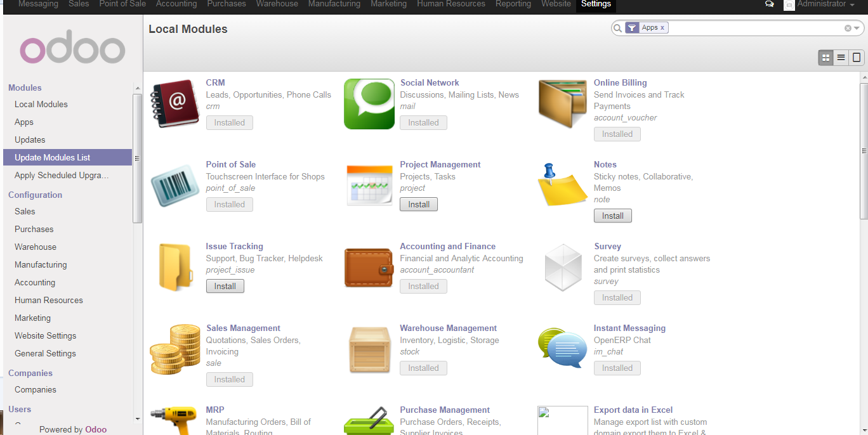Open the Sales Management coins icon
Viewport: 868px width, 435px height.
click(175, 349)
